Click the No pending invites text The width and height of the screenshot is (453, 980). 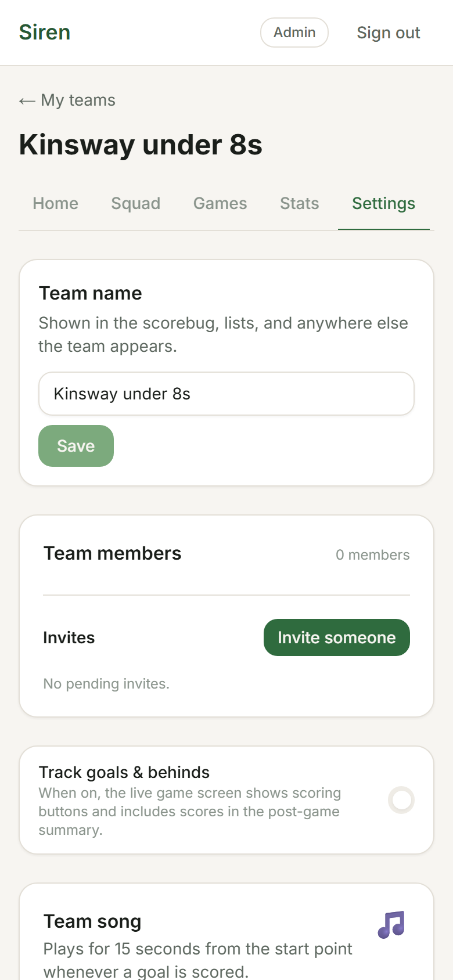click(106, 684)
